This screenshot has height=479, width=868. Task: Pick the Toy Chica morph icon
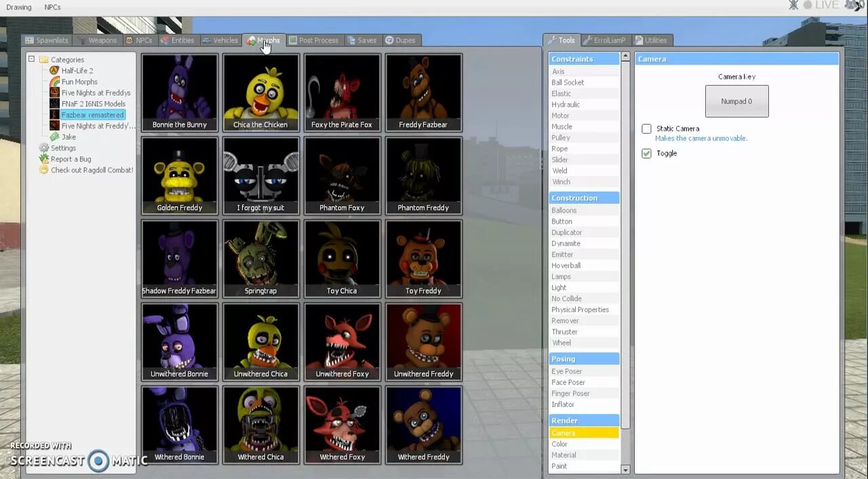click(342, 258)
